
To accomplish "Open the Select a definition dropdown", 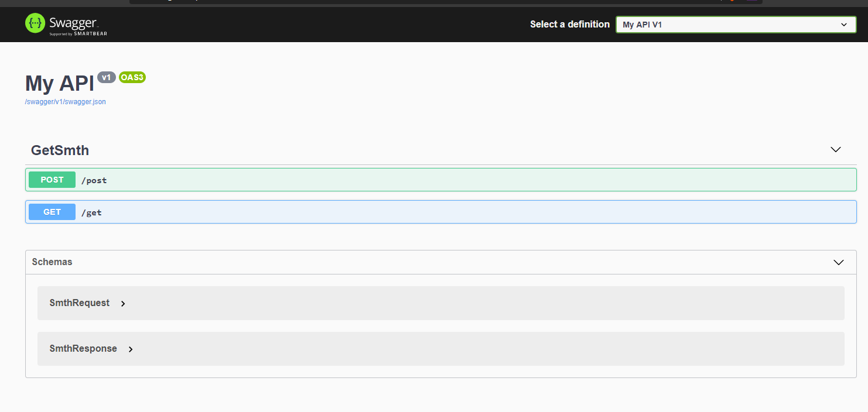I will click(736, 25).
